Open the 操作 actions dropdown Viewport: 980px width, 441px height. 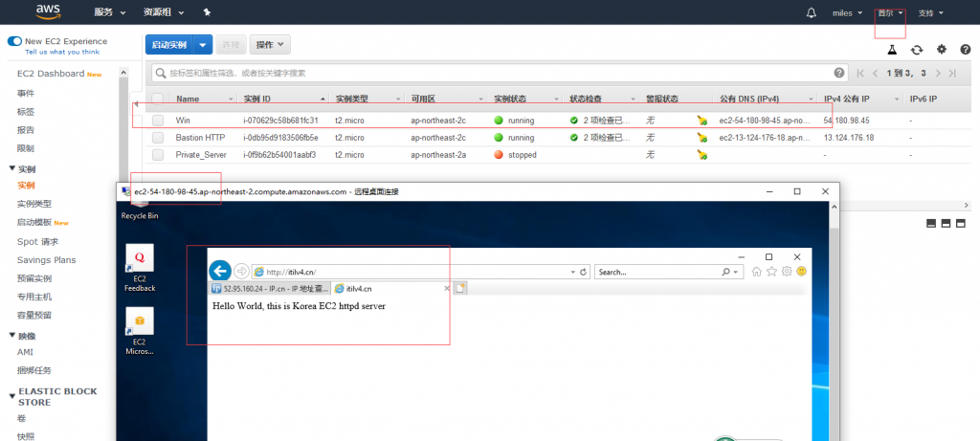coord(270,45)
